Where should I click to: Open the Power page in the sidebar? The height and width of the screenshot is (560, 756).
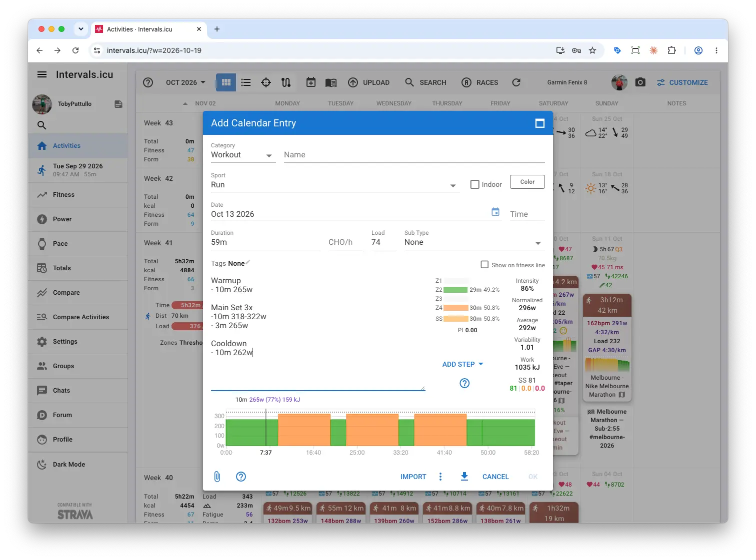click(78, 219)
